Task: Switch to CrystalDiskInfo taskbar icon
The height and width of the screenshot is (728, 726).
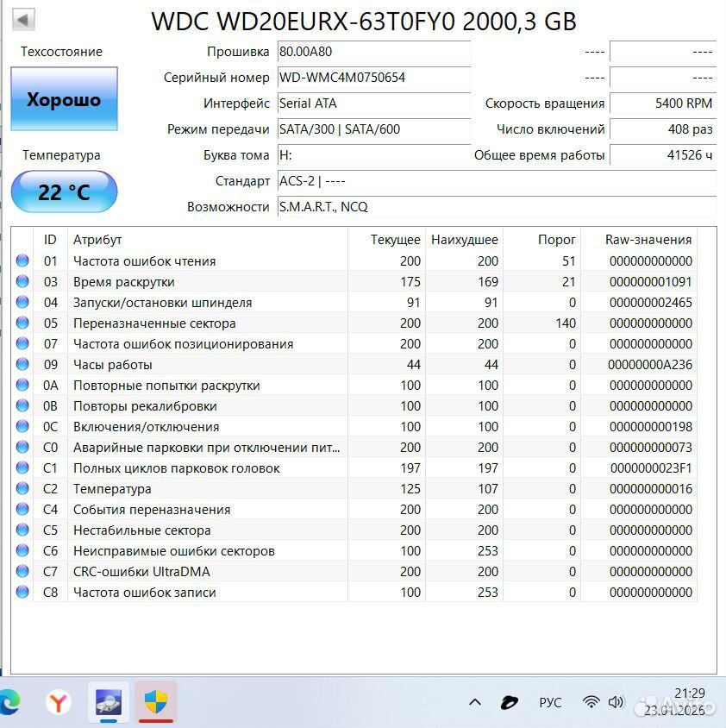Action: pyautogui.click(x=109, y=702)
